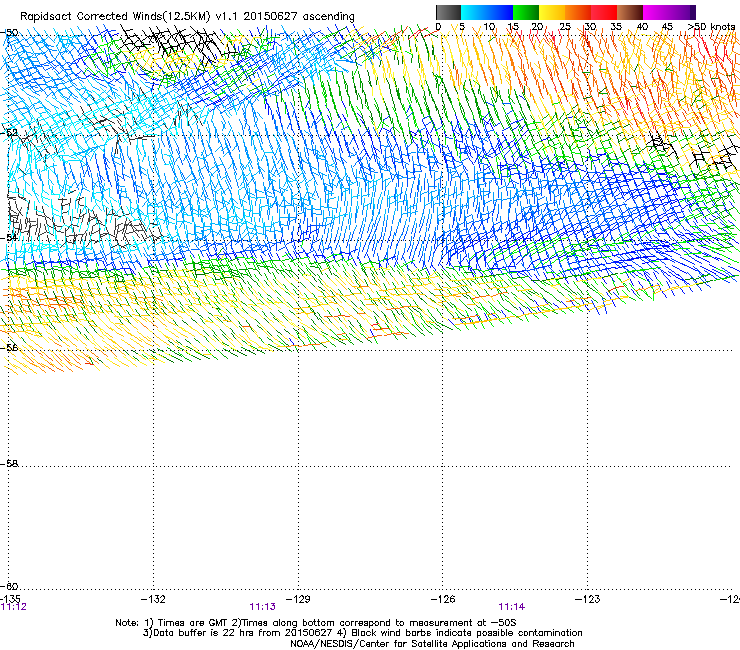Click the -58 latitude axis label
Screen dimensions: 740x650
click(9, 464)
